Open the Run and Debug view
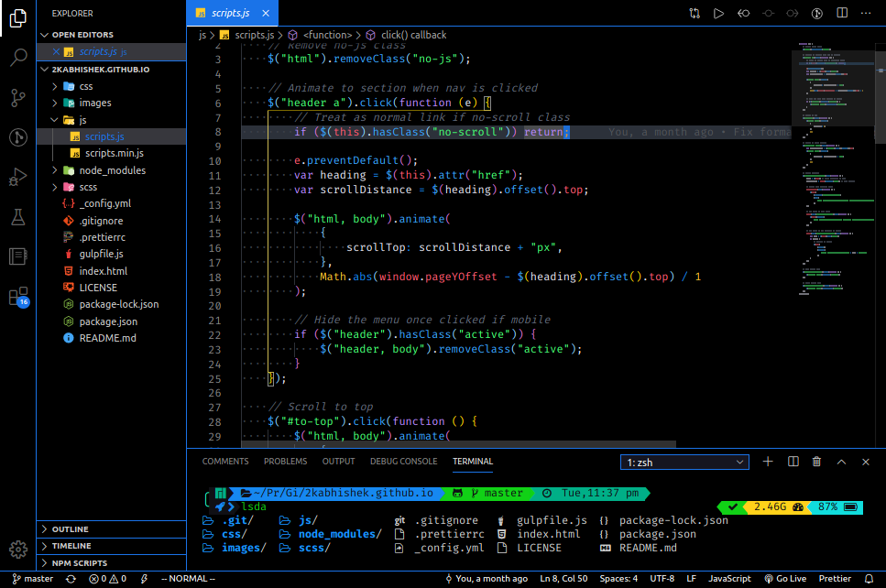 [18, 177]
